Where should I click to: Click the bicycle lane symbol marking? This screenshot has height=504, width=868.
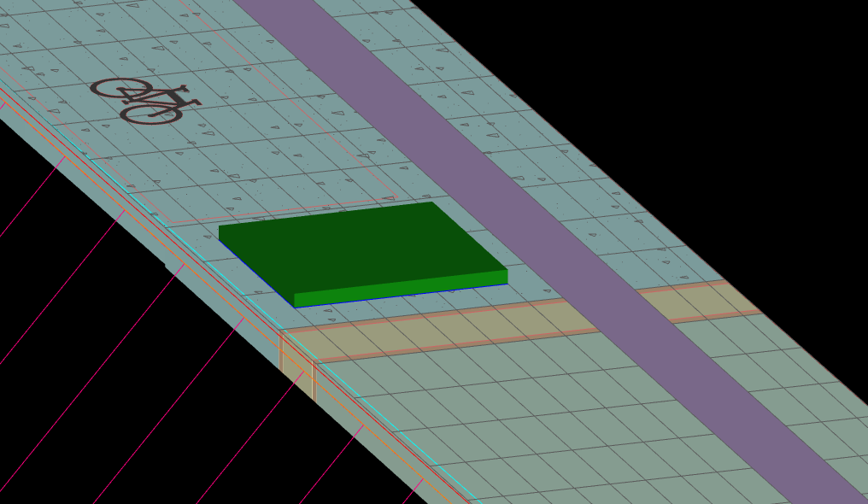144,100
